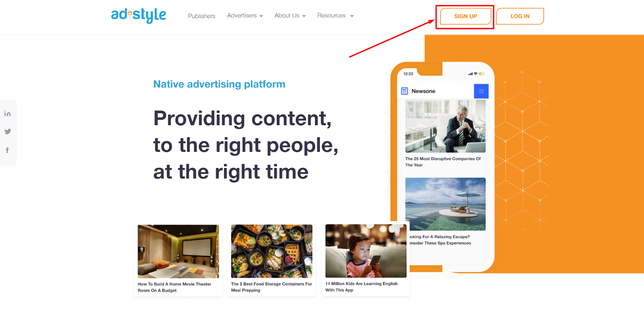This screenshot has width=644, height=313.
Task: Open the food storage containers image
Action: tap(272, 251)
